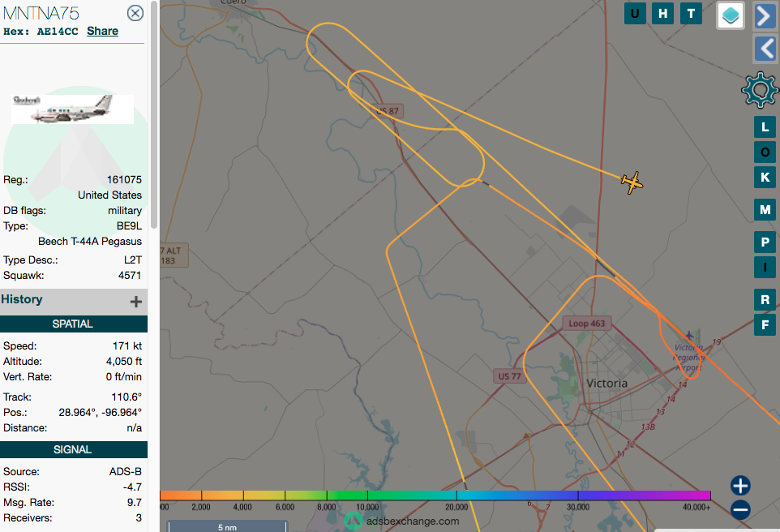
Task: Open the Share link
Action: tap(102, 31)
